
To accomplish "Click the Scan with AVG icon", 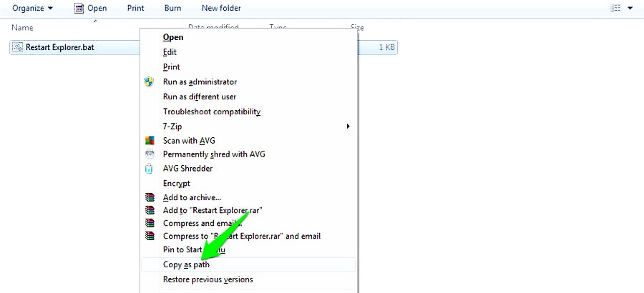I will point(150,141).
